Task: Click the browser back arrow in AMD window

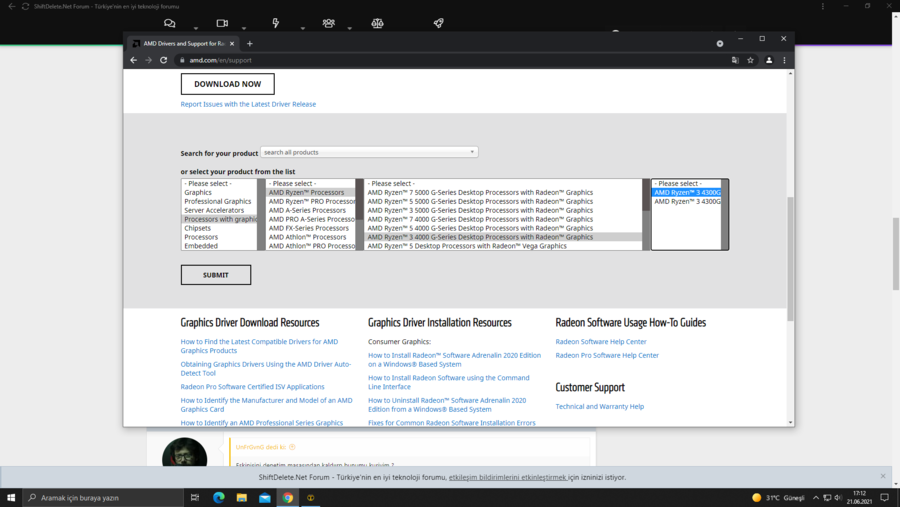Action: [134, 60]
